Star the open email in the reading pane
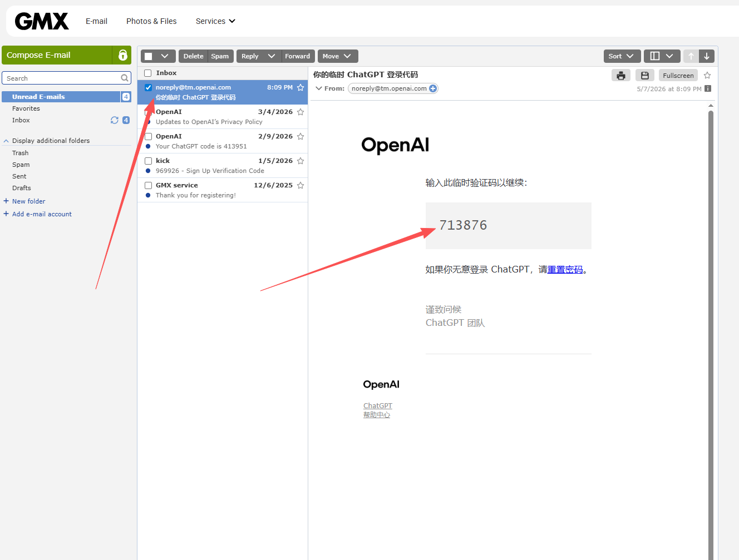This screenshot has width=739, height=560. tap(707, 75)
